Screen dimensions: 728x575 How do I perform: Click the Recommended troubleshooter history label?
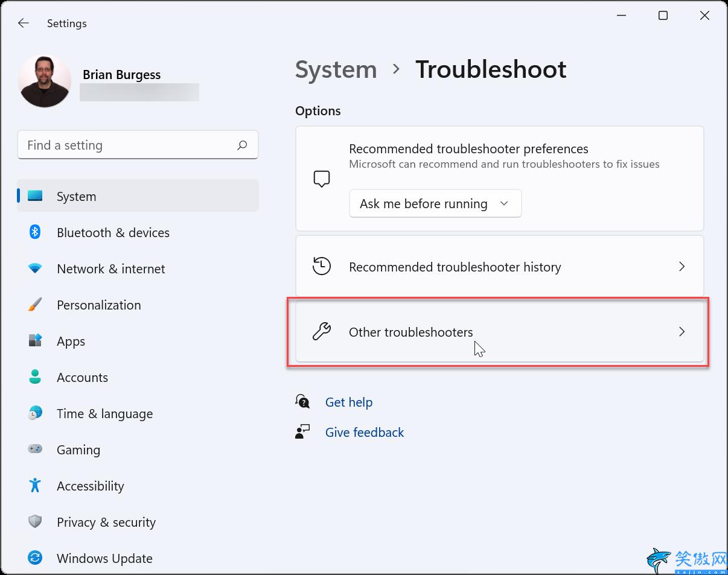(x=455, y=267)
